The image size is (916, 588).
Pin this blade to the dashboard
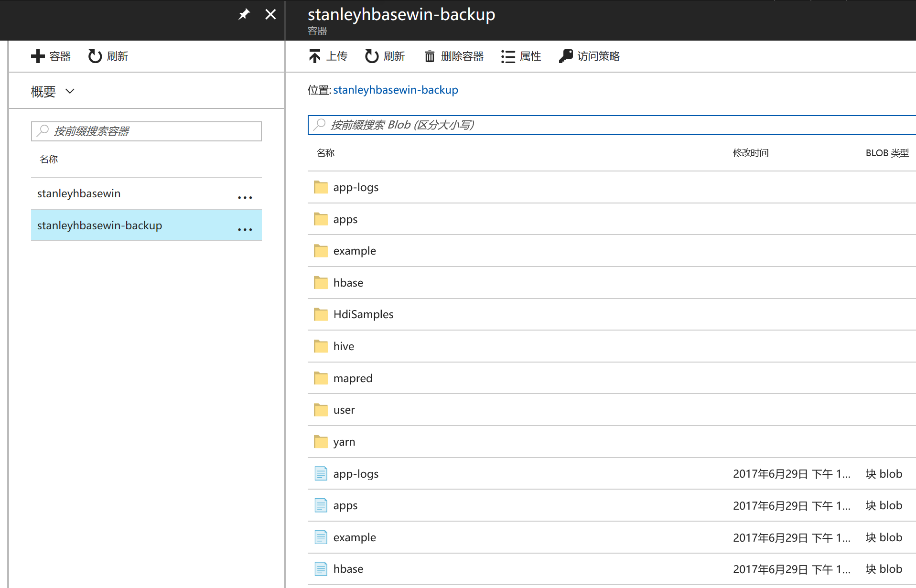click(x=244, y=14)
